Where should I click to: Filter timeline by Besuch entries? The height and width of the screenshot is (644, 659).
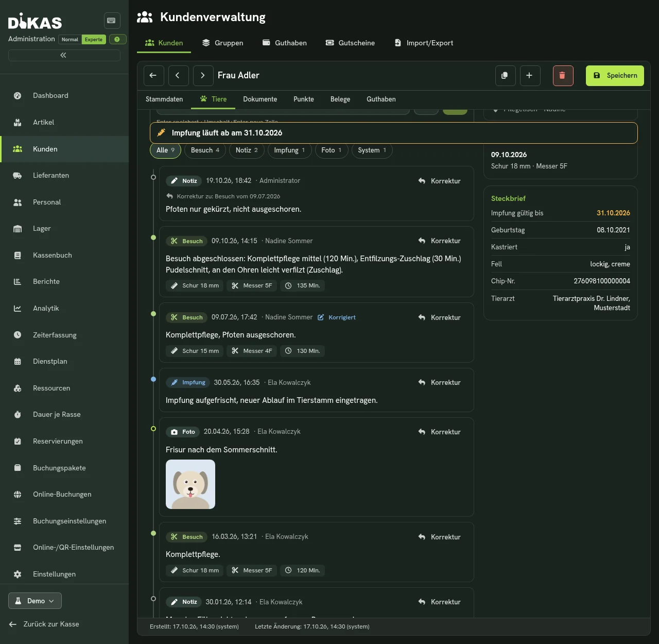tap(205, 150)
